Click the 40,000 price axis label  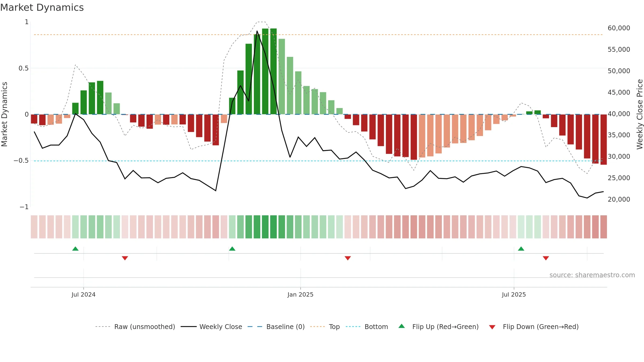click(x=619, y=114)
